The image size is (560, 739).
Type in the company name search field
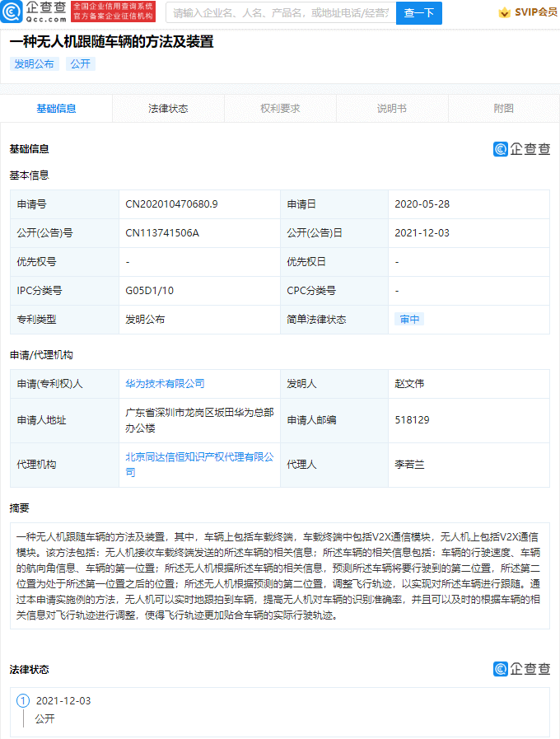pos(280,12)
